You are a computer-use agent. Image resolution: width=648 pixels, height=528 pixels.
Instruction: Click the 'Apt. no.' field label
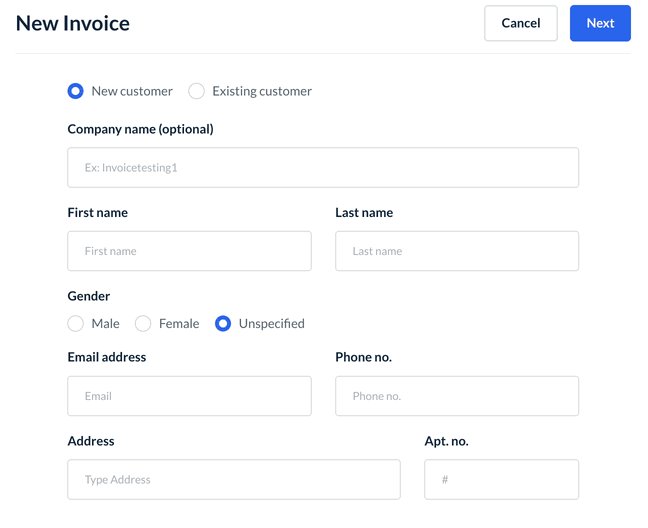(x=446, y=441)
